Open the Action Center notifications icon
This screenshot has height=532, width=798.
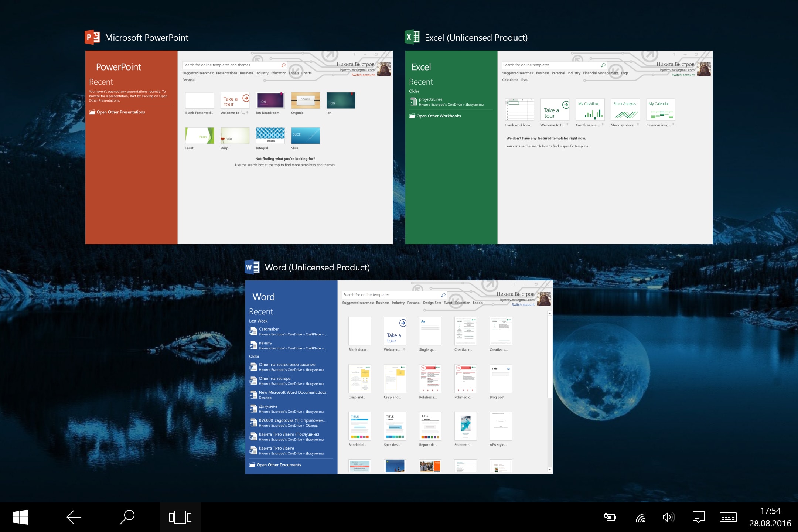tap(699, 517)
